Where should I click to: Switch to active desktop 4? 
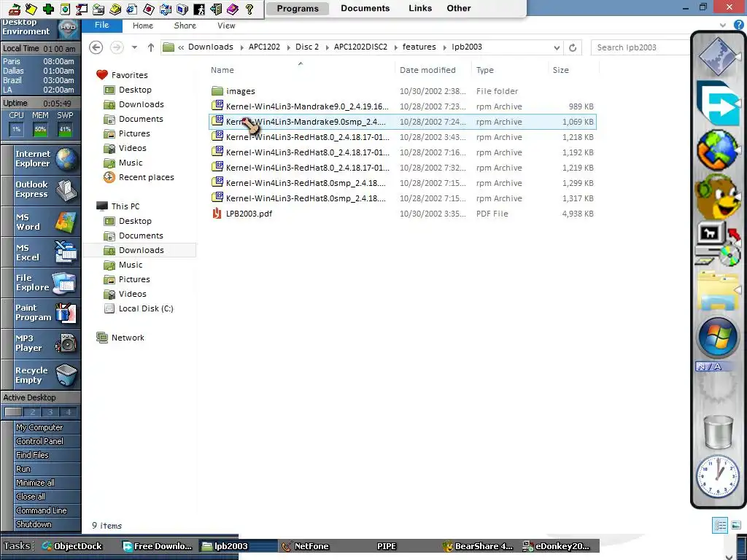(68, 412)
